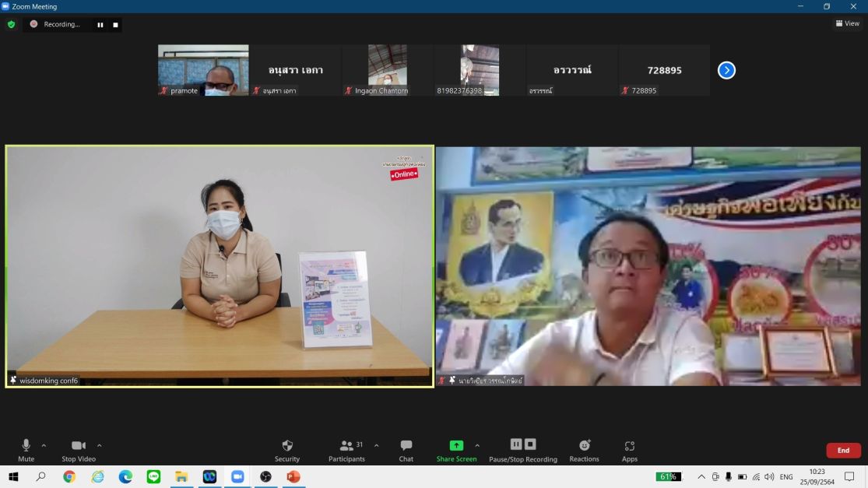The image size is (868, 488).
Task: Click the 61% battery indicator
Action: [x=668, y=476]
